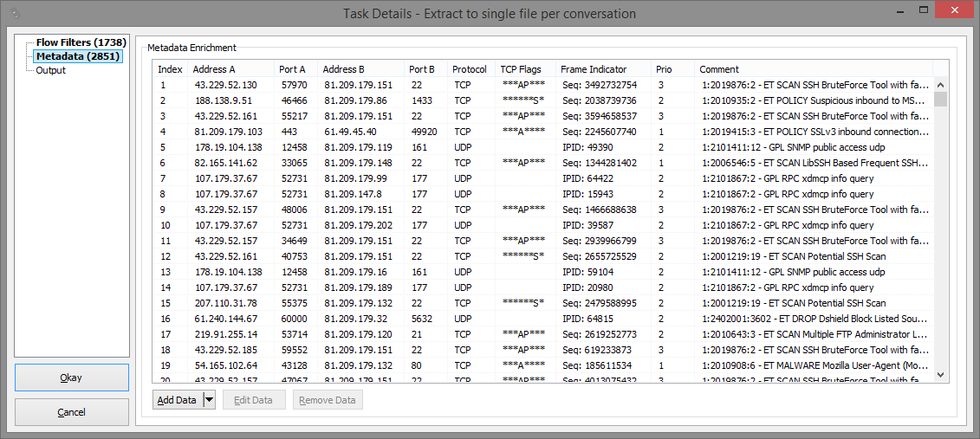Sort by the Prio column header
980x439 pixels.
point(664,69)
